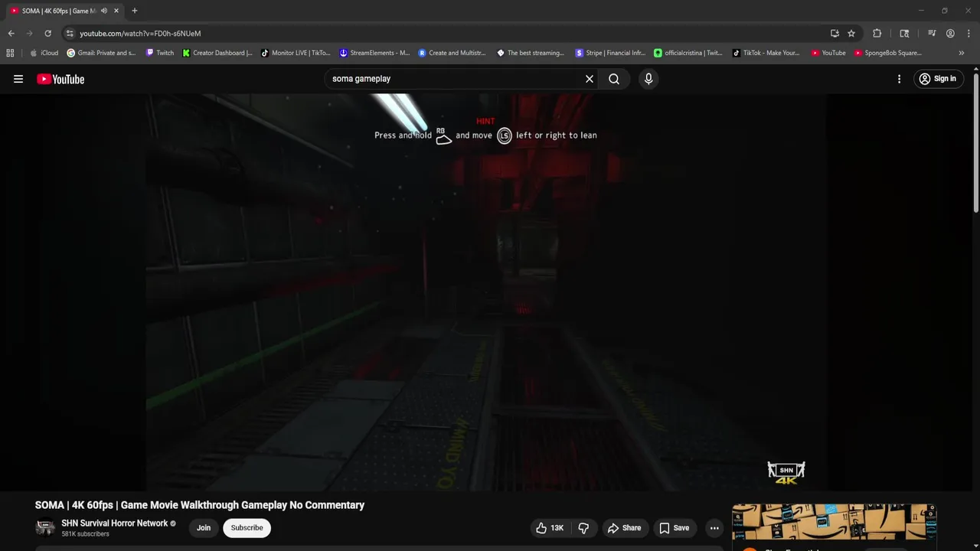This screenshot has height=551, width=980.
Task: Bookmark this page with the star
Action: click(851, 34)
